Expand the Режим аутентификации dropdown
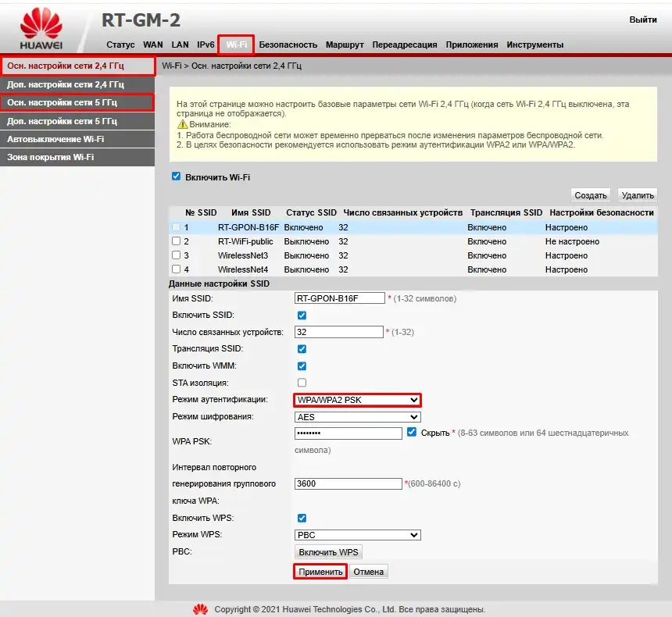The image size is (672, 617). click(358, 401)
